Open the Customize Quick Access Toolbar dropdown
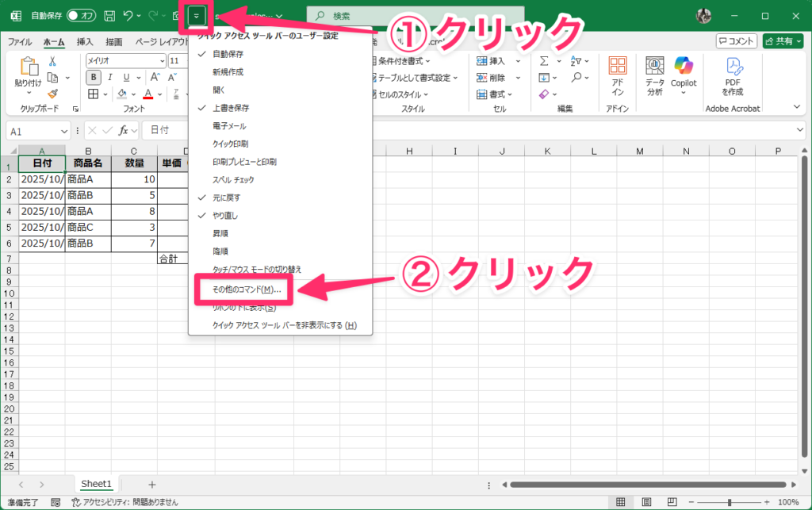This screenshot has height=510, width=812. click(x=196, y=16)
